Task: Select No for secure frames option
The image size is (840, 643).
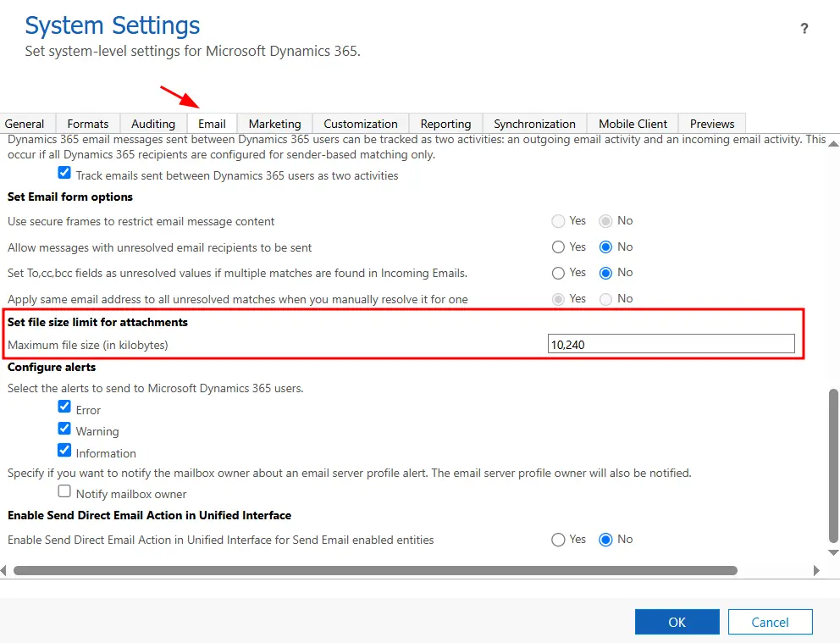Action: click(x=606, y=221)
